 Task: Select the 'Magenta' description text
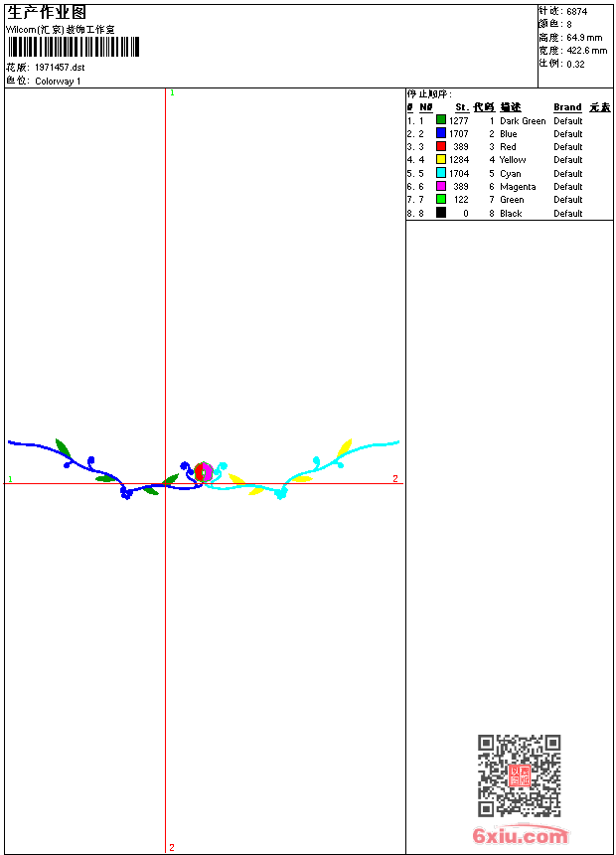click(x=518, y=187)
